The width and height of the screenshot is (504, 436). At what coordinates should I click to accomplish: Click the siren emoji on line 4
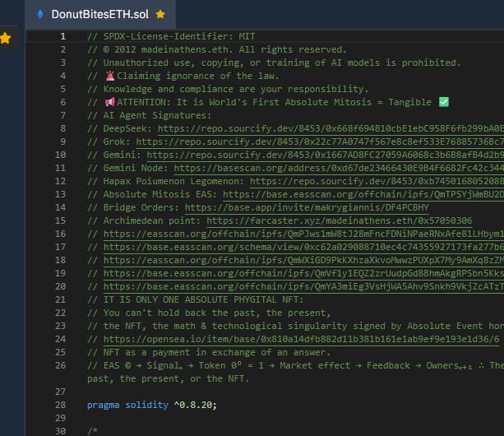pyautogui.click(x=110, y=76)
